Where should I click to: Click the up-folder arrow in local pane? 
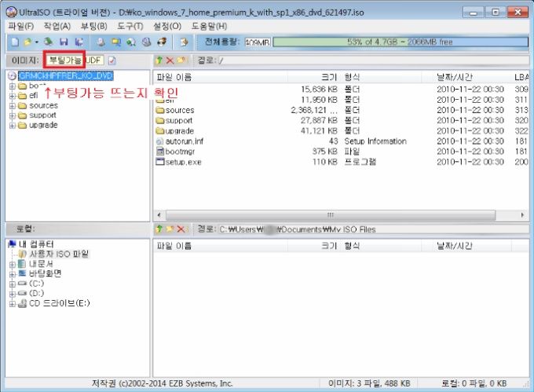point(159,229)
